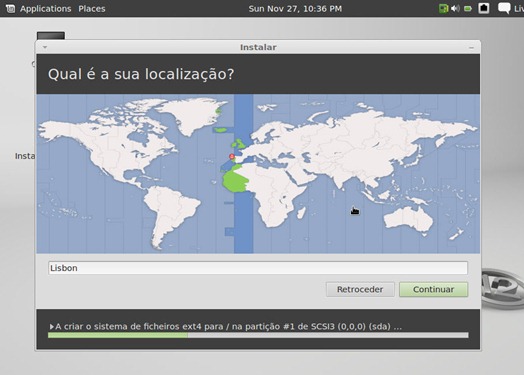The width and height of the screenshot is (524, 375).
Task: Check battery status icon in panel
Action: 468,9
